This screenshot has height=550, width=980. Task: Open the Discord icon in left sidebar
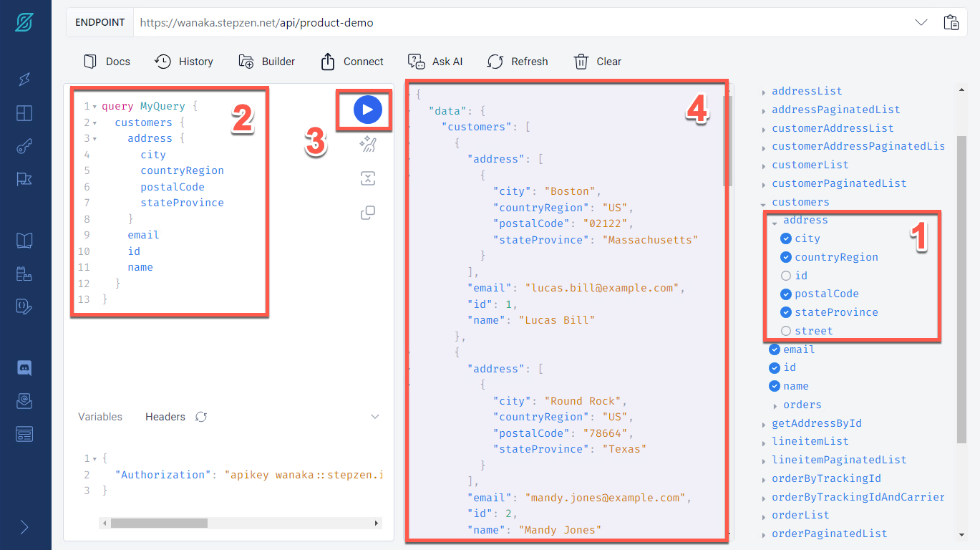click(x=25, y=368)
